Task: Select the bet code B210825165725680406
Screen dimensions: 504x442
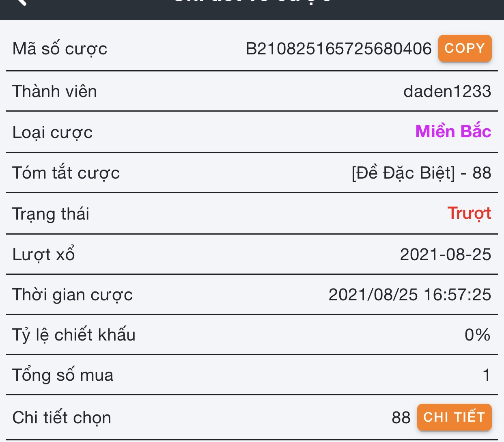Action: tap(338, 49)
